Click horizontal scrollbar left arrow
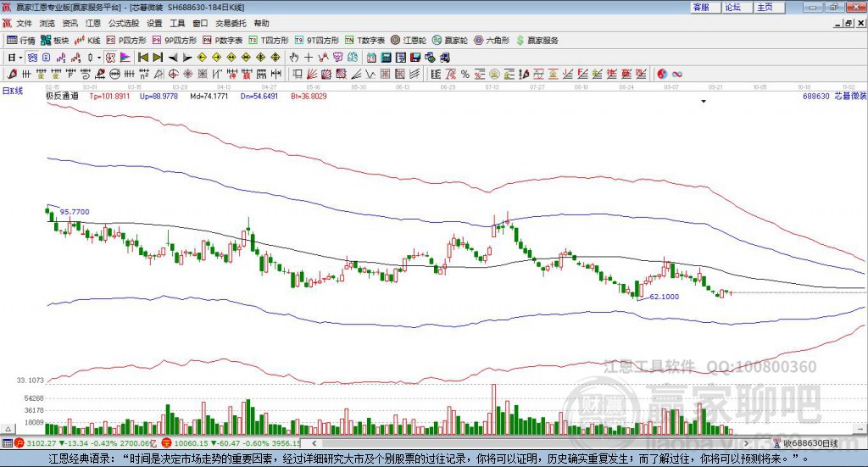 [x=314, y=443]
